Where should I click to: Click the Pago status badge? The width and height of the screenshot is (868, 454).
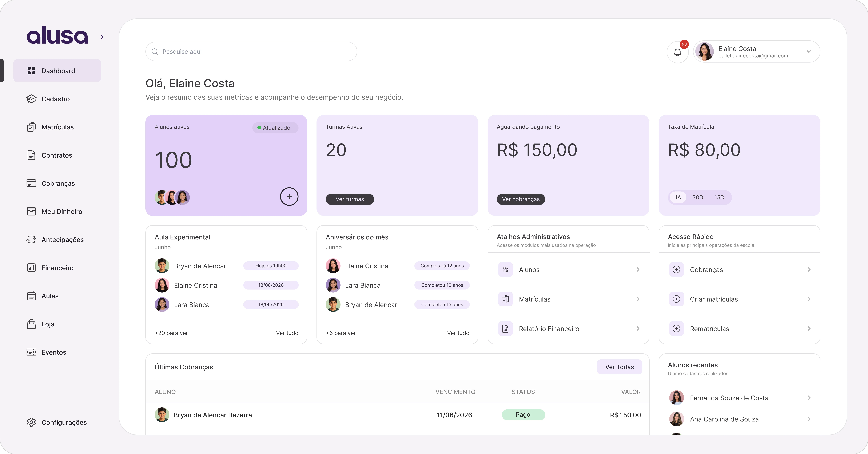pyautogui.click(x=523, y=415)
